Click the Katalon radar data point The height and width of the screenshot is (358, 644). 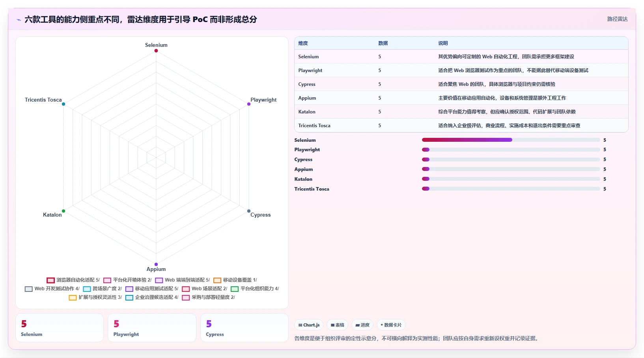click(63, 211)
